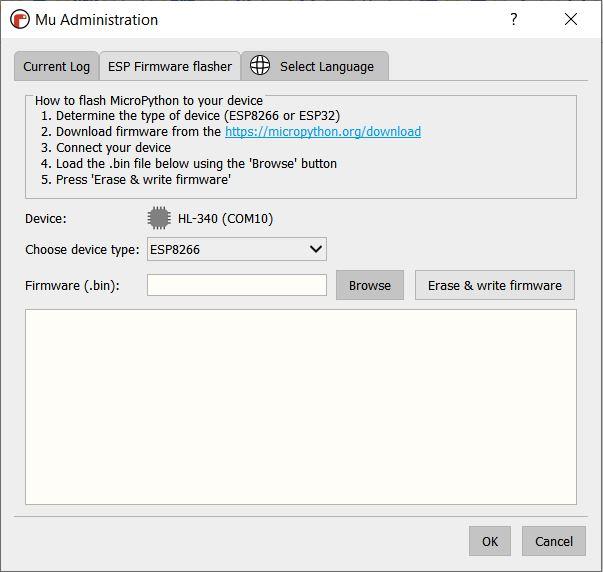Open the device type dropdown arrow
603x572 pixels.
(315, 249)
